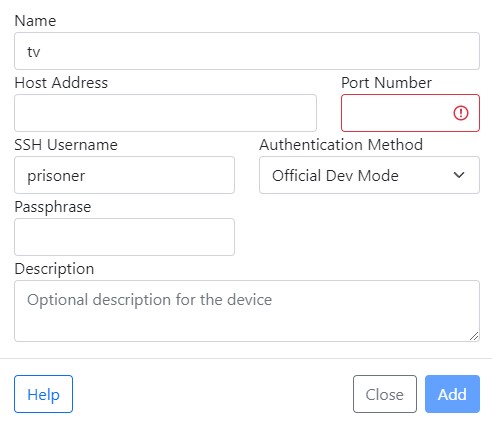Screen dimensions: 492x425
Task: Click the Name label
Action: tap(35, 21)
